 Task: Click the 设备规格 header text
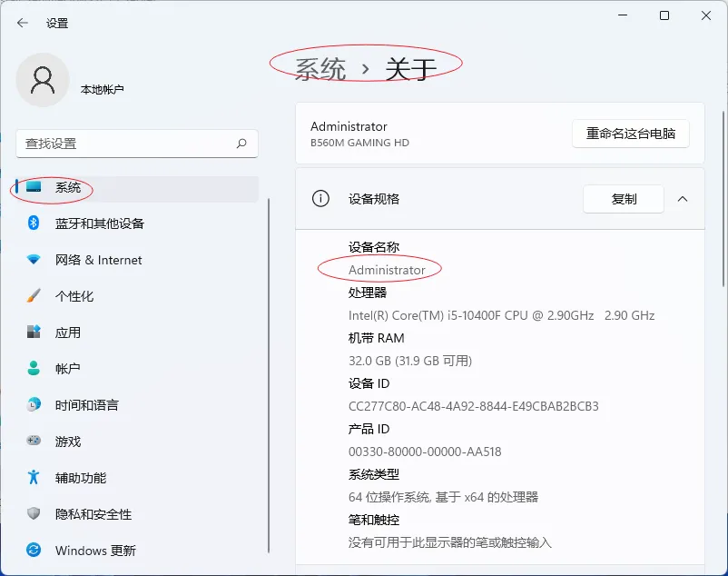(x=374, y=199)
